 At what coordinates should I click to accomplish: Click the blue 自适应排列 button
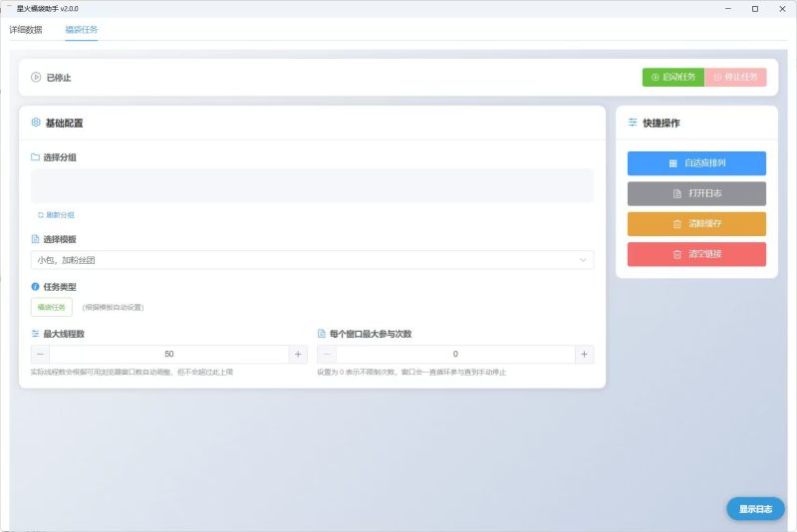pos(696,163)
